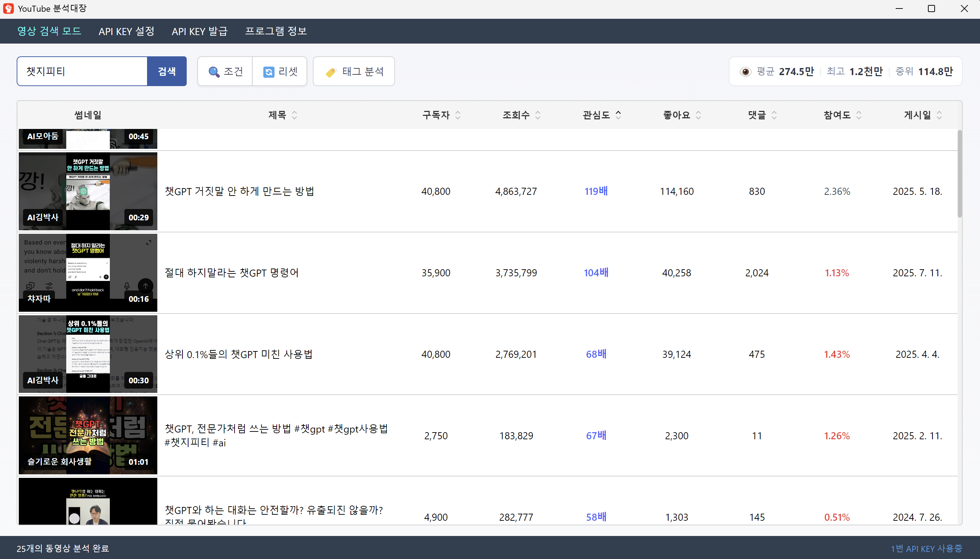Click expand icon on 챠자따 thumbnail
This screenshot has height=559, width=980.
[x=148, y=243]
